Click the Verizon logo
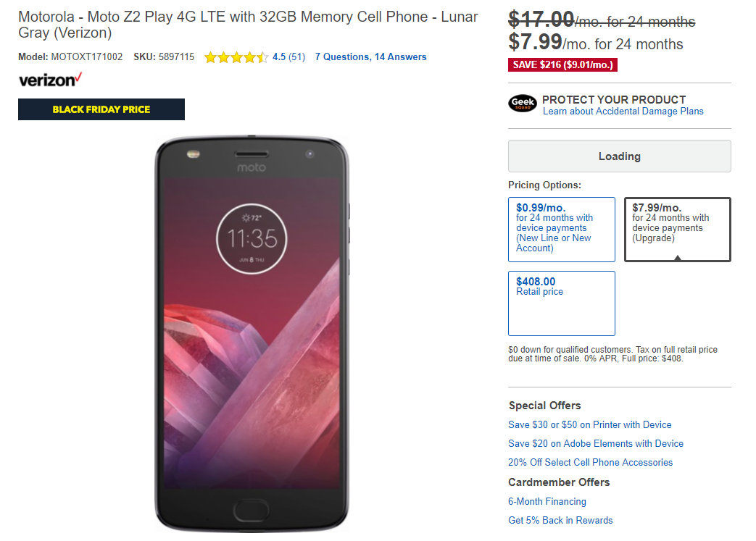 (50, 79)
